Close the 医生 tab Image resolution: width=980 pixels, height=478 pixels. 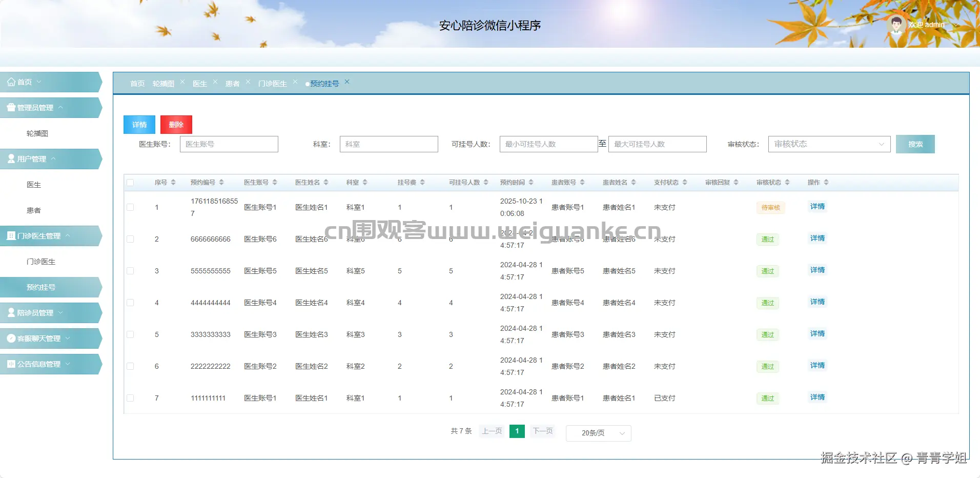point(215,82)
